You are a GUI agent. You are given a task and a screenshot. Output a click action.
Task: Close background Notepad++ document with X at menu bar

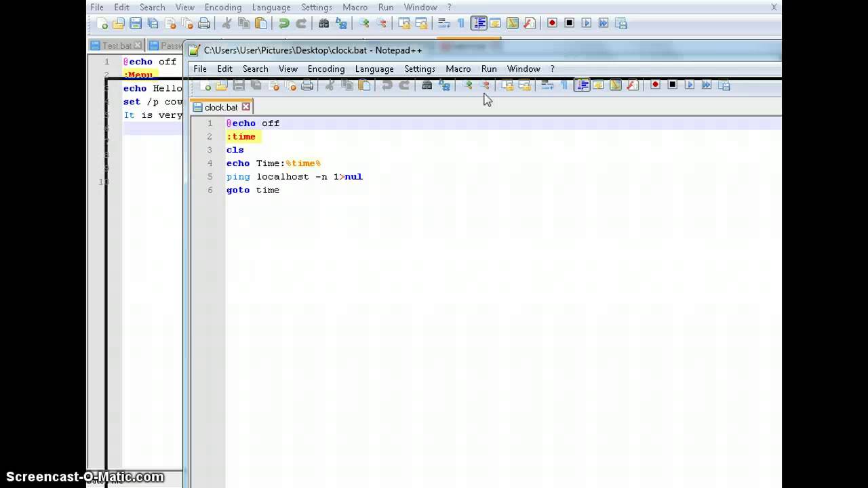click(x=774, y=7)
